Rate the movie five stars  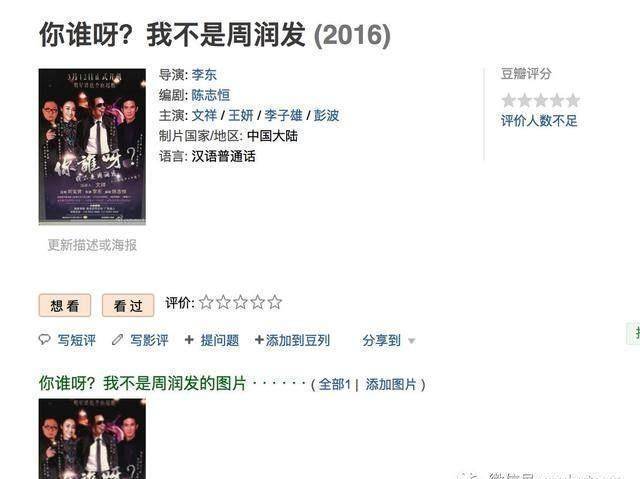[x=275, y=302]
